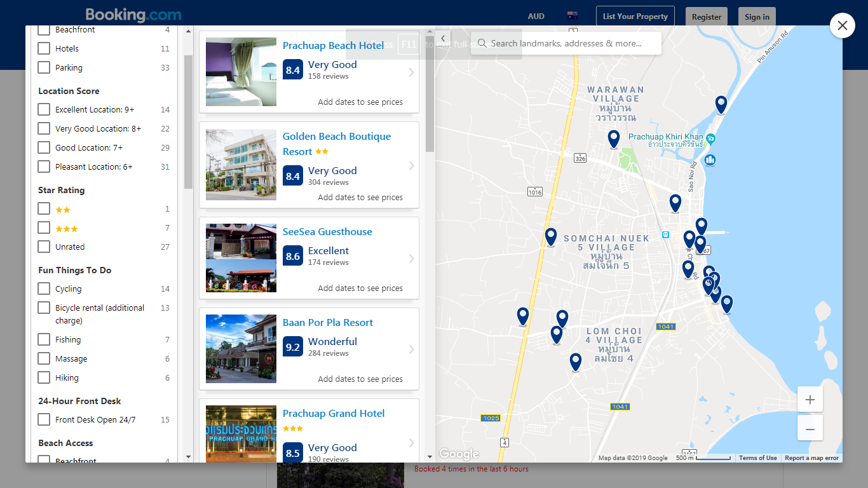
Task: Select the map pin left of Somchai Nuek village
Action: (551, 237)
